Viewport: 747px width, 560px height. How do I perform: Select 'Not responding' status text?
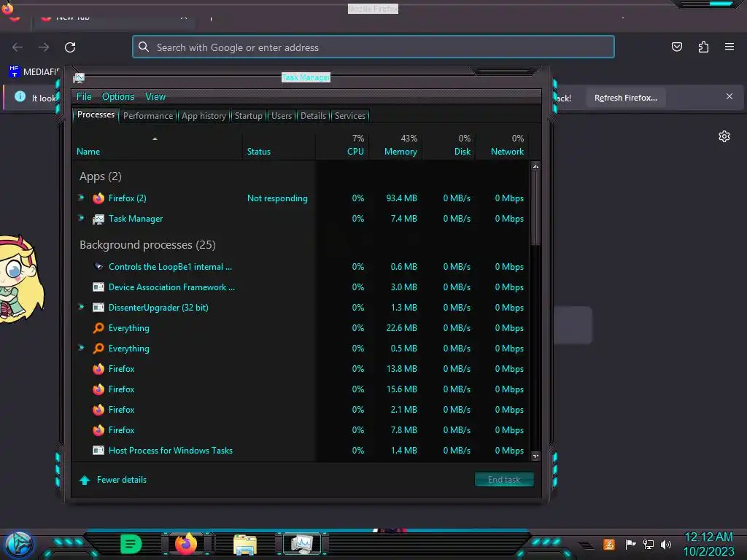pos(277,198)
